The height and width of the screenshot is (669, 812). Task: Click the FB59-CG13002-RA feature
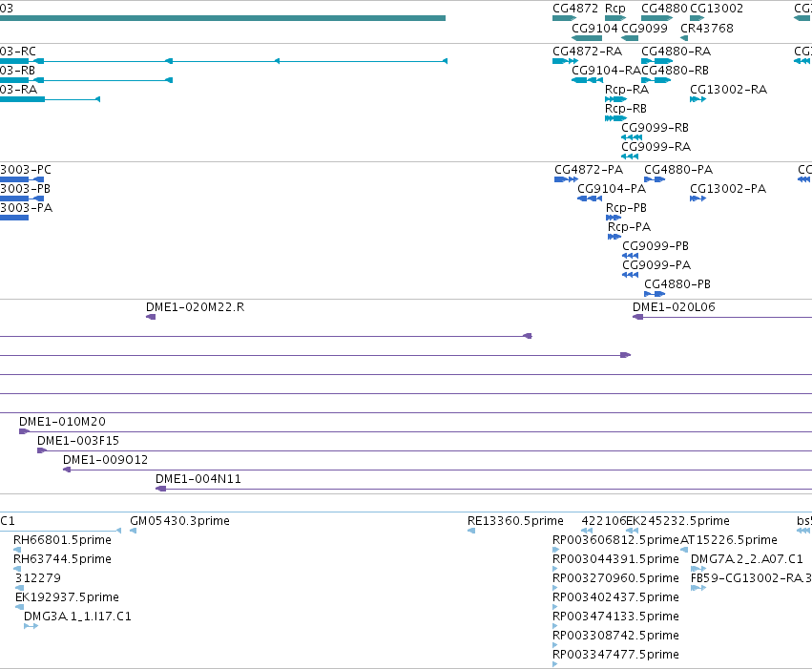(x=698, y=588)
